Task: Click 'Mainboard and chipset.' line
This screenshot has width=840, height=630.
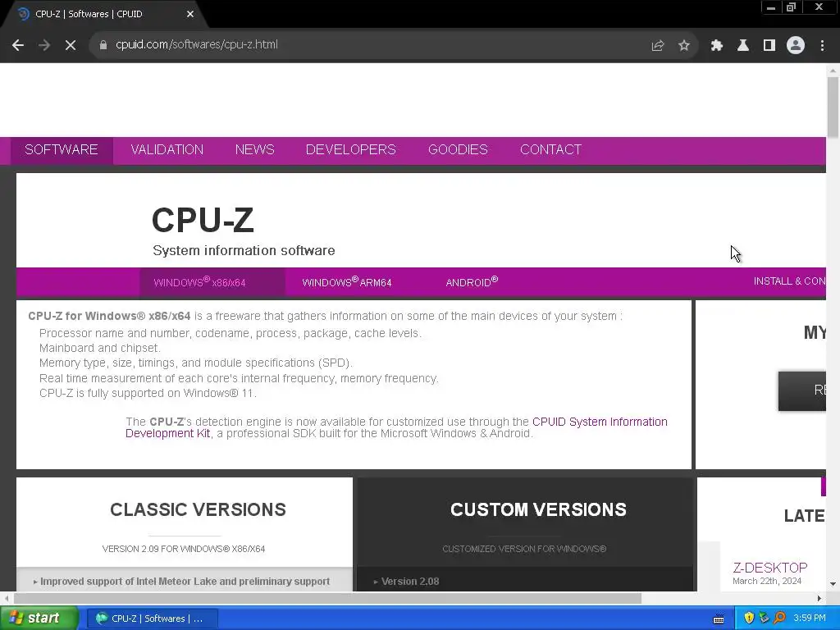Action: click(x=99, y=348)
